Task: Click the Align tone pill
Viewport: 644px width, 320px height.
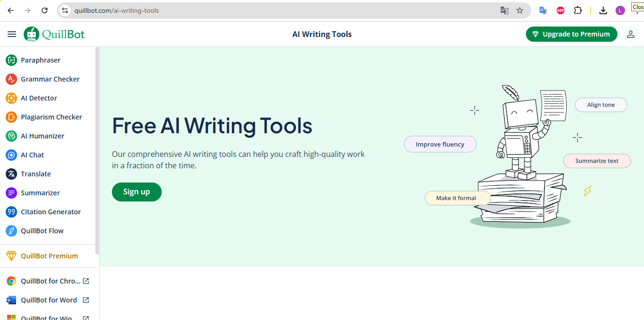Action: coord(601,105)
